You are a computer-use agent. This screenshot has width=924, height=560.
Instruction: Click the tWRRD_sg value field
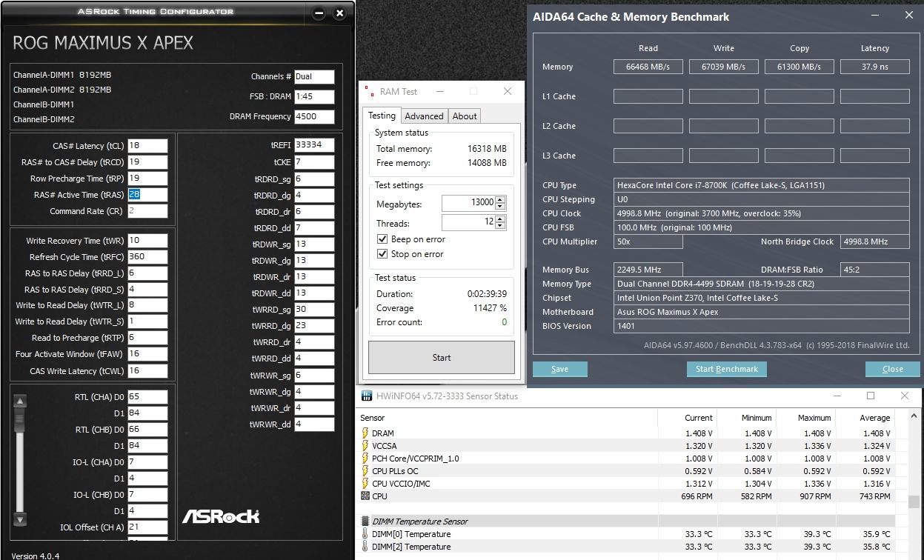point(314,310)
